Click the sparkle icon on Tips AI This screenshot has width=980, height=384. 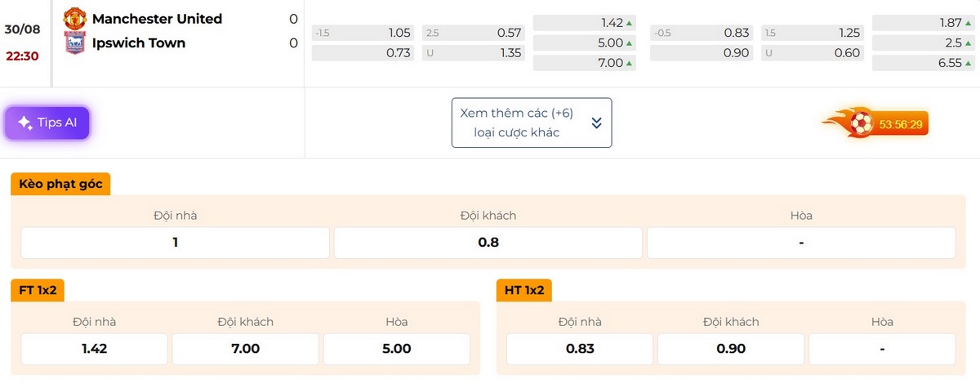click(24, 123)
